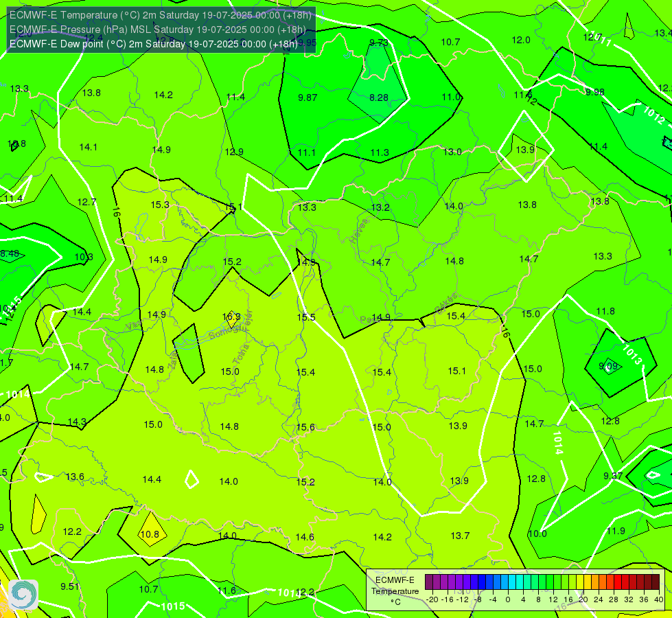Click the 9.98 temperature value
Screen dimensions: 672x618
pos(595,92)
